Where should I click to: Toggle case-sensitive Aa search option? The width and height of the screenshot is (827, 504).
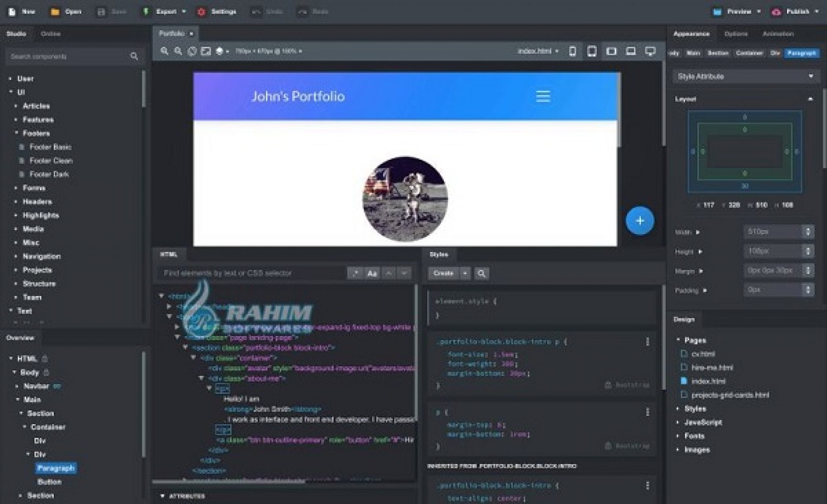[x=372, y=273]
